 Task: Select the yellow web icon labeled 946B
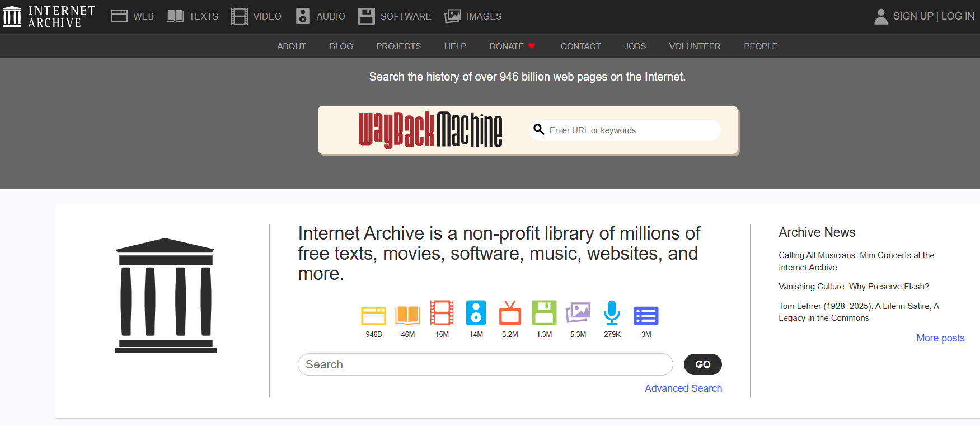point(373,315)
